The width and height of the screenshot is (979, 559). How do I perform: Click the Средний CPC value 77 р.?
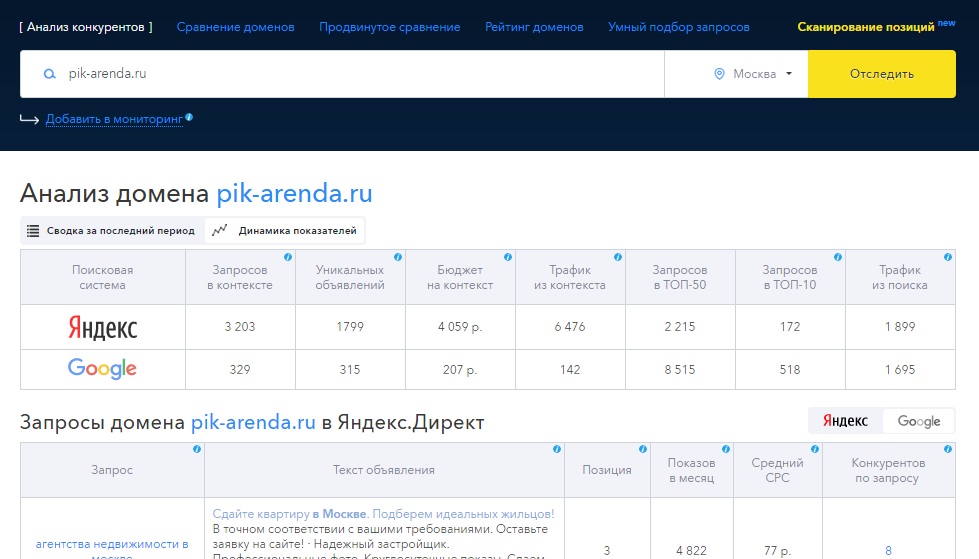(777, 551)
